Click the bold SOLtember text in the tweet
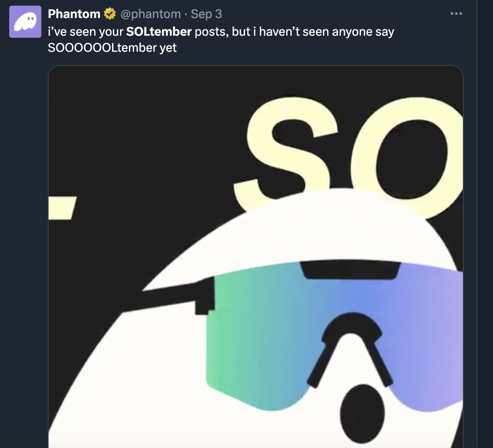 [x=158, y=31]
